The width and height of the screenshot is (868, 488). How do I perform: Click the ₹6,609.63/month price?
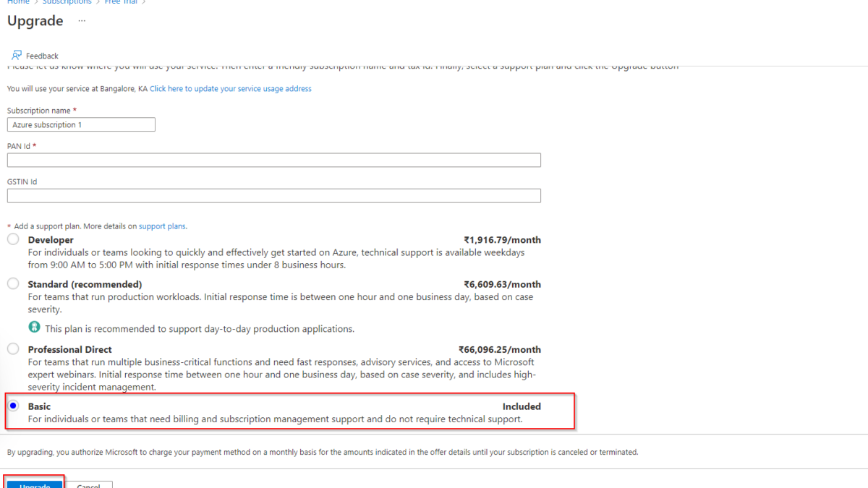click(x=502, y=285)
